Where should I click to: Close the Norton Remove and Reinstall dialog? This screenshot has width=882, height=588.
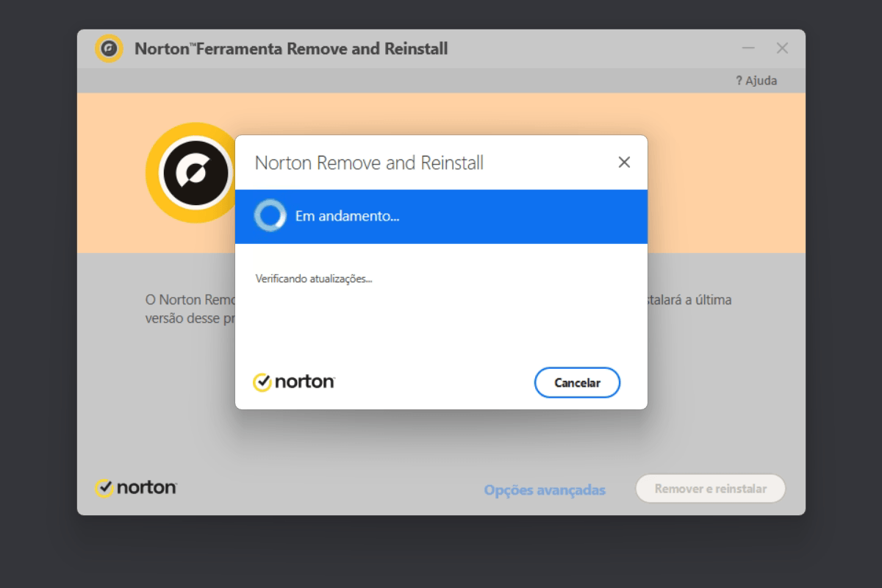click(x=624, y=162)
